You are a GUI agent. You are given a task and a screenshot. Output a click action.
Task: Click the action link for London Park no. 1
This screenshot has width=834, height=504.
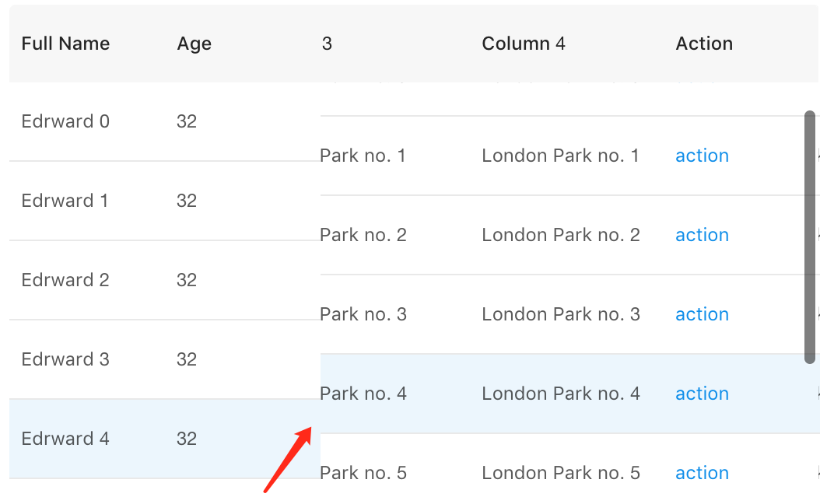702,156
